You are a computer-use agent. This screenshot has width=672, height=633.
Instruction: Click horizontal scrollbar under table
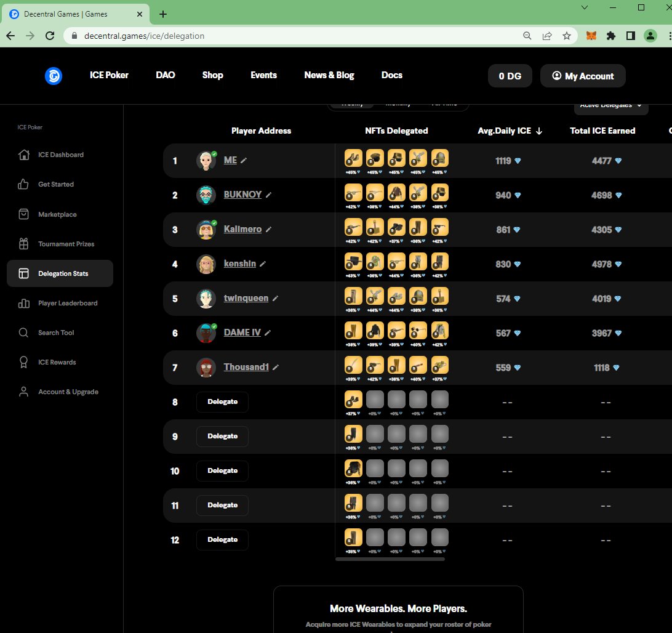point(390,559)
